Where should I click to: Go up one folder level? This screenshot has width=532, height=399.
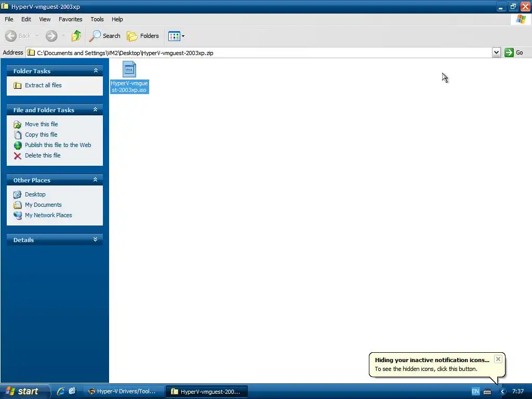(76, 36)
